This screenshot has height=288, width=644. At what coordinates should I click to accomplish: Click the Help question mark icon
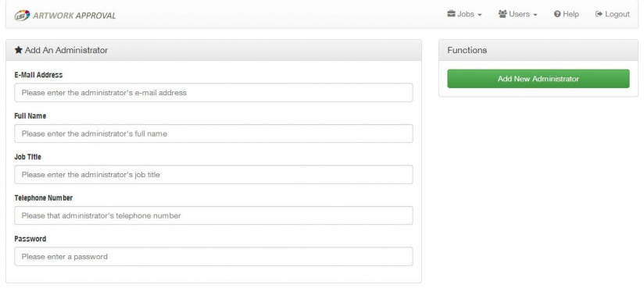tap(557, 14)
